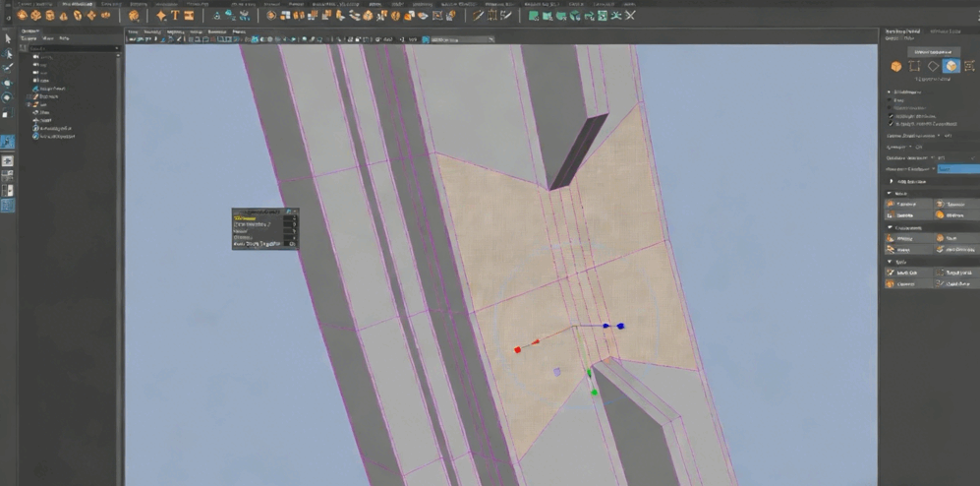This screenshot has height=486, width=980.
Task: Switch to Face selection mode in Modeling Toolkit
Action: click(951, 66)
